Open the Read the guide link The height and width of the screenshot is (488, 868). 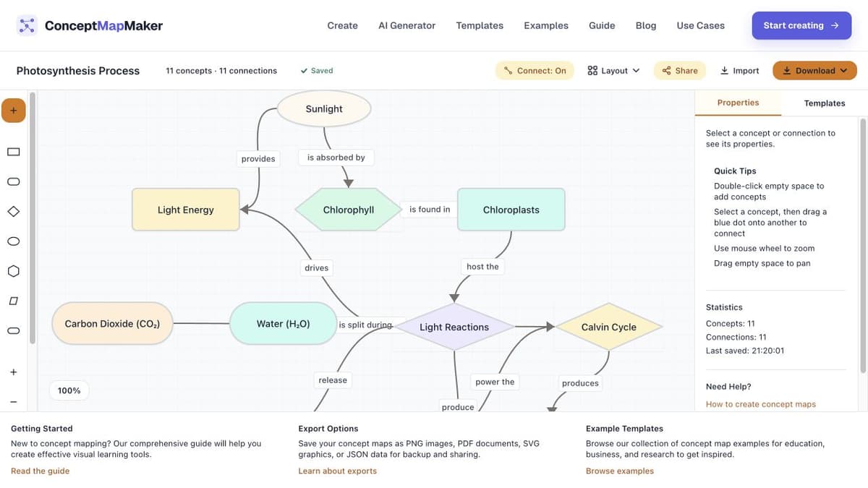[x=41, y=471]
